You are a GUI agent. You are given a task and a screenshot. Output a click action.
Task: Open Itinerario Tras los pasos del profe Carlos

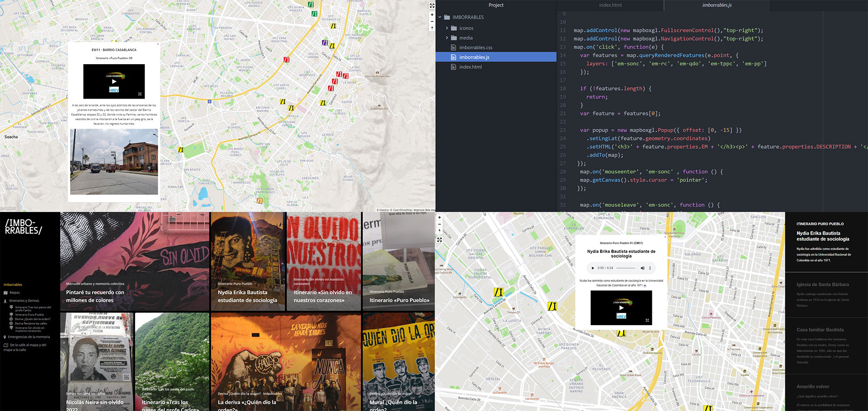[33, 309]
